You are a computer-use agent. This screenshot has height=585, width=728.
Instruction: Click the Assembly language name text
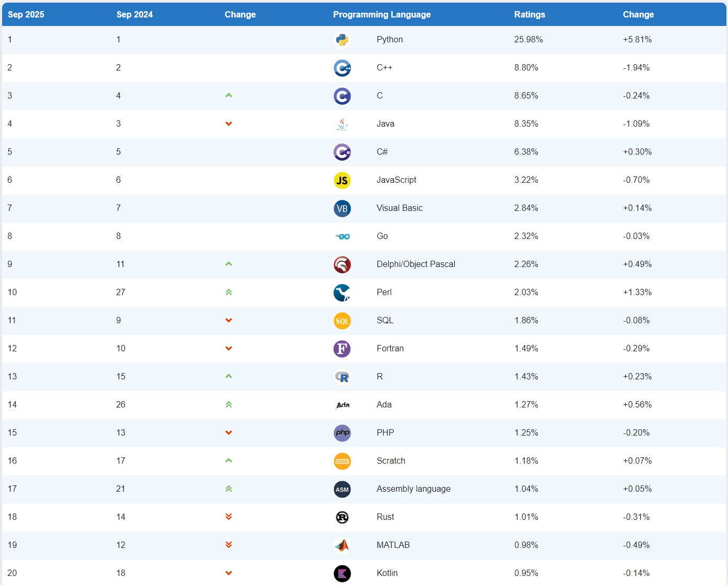(x=413, y=489)
